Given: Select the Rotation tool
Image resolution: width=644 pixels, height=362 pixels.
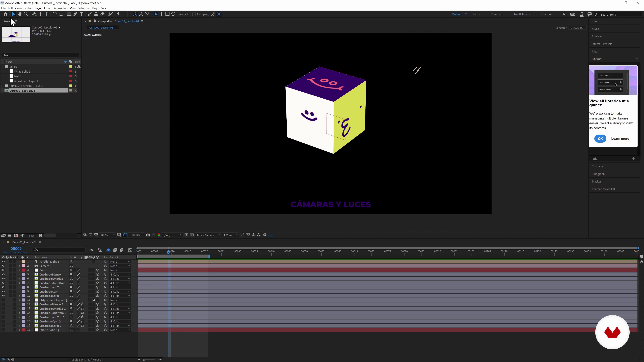Looking at the screenshot, I should pos(55,14).
